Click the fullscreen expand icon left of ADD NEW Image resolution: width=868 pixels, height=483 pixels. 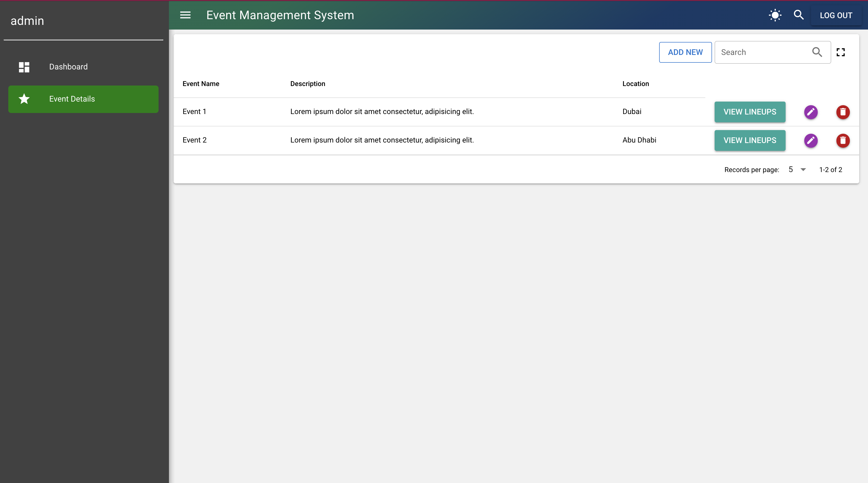pos(841,52)
